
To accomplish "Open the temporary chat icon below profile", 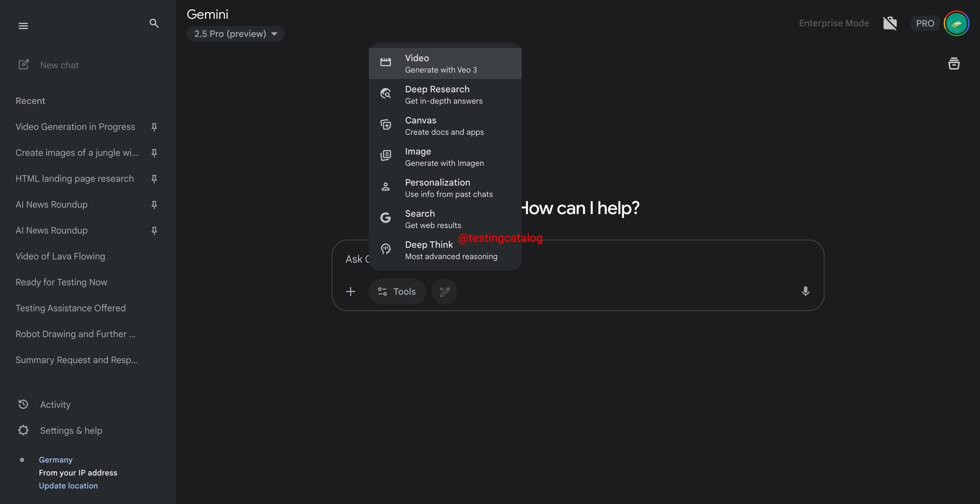I will tap(954, 63).
